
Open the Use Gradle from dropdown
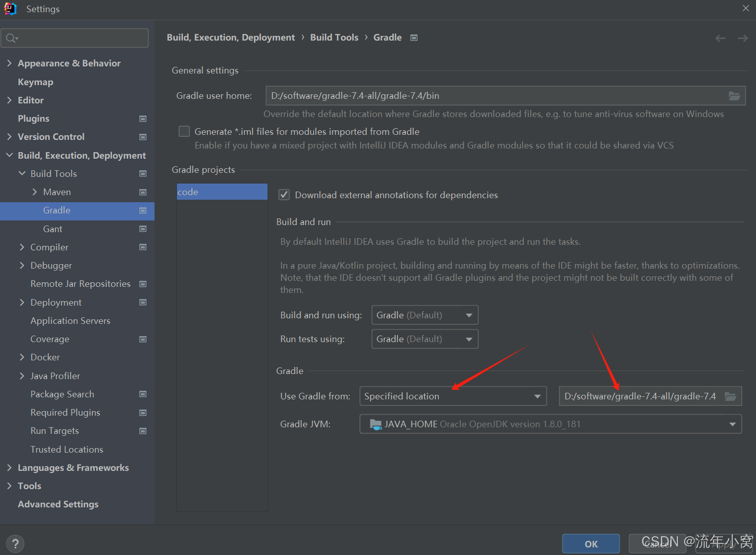pyautogui.click(x=537, y=396)
